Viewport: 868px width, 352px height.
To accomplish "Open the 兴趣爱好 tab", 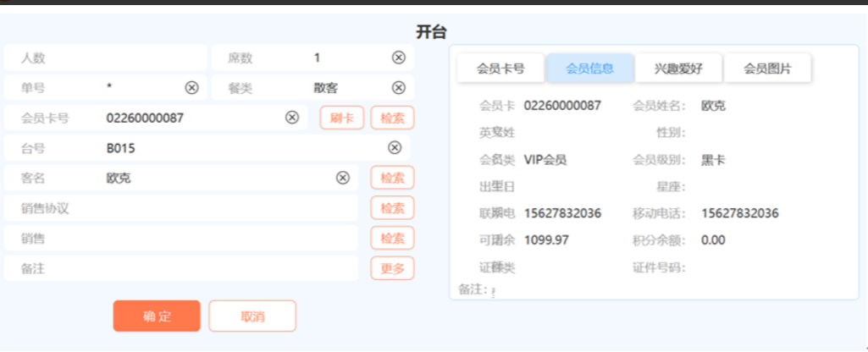I will pyautogui.click(x=678, y=69).
